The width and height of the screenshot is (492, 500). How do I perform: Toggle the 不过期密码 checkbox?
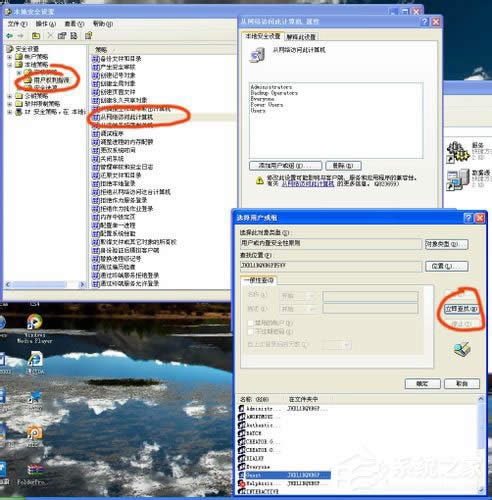(251, 332)
